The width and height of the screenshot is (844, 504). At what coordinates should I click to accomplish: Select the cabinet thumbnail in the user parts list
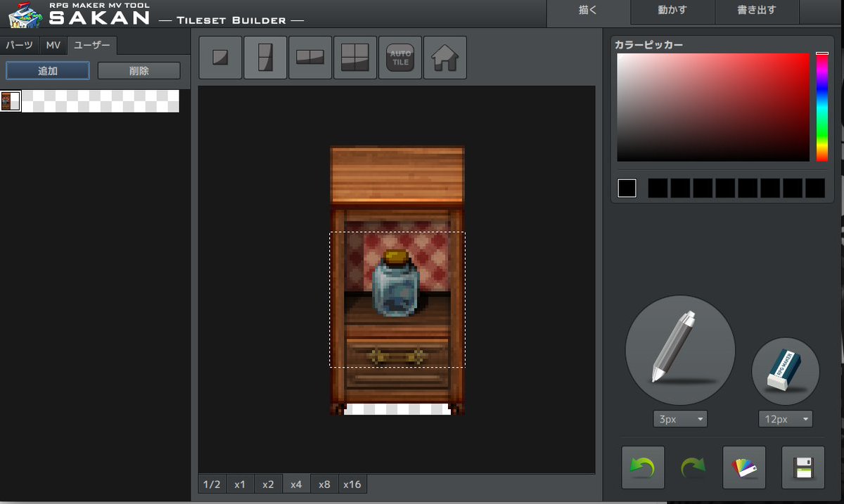[11, 101]
